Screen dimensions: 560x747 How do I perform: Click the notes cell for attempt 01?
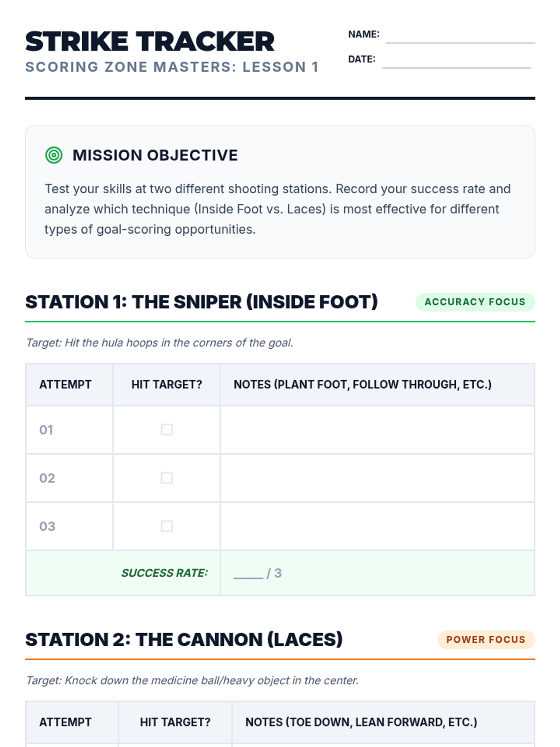pyautogui.click(x=377, y=430)
